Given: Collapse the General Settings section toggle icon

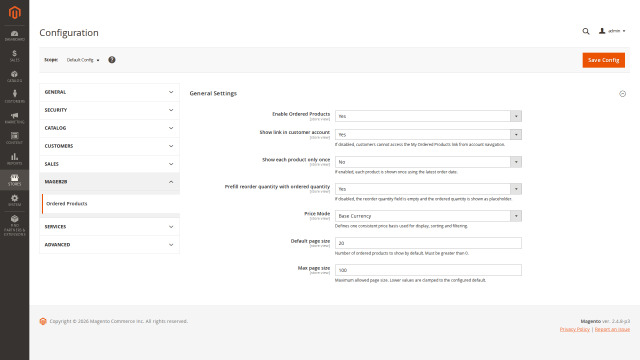Looking at the screenshot, I should pos(622,94).
